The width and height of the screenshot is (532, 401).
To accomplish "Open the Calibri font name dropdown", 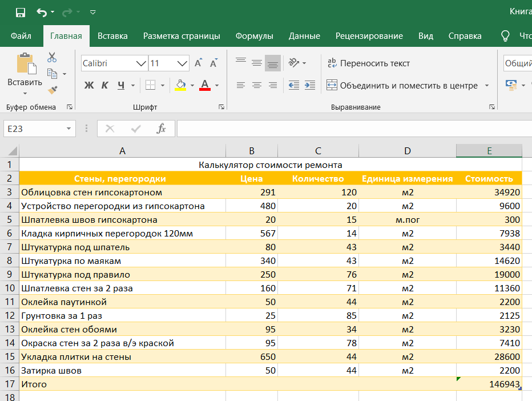I will point(141,63).
